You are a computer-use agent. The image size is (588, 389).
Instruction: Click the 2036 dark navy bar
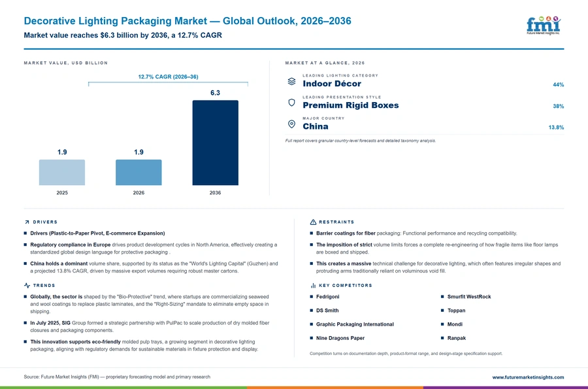tap(215, 143)
